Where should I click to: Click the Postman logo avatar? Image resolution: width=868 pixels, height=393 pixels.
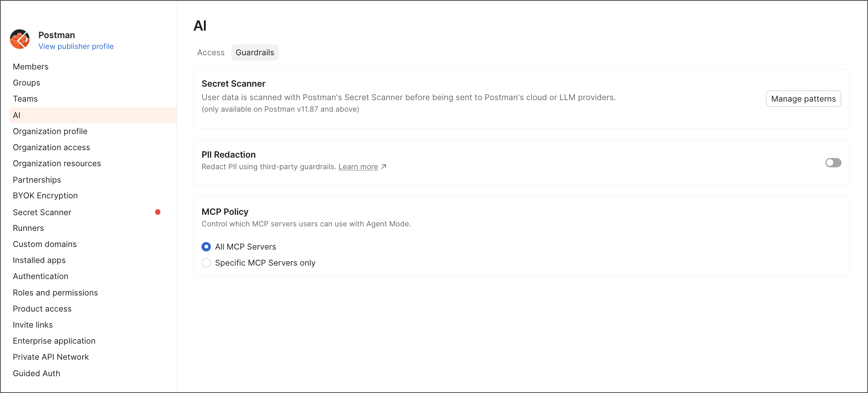[20, 39]
